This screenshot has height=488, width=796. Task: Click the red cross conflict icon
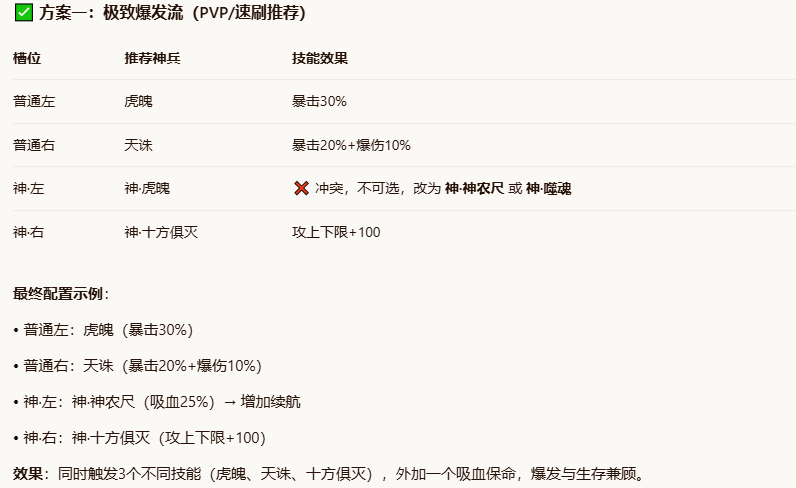(301, 188)
